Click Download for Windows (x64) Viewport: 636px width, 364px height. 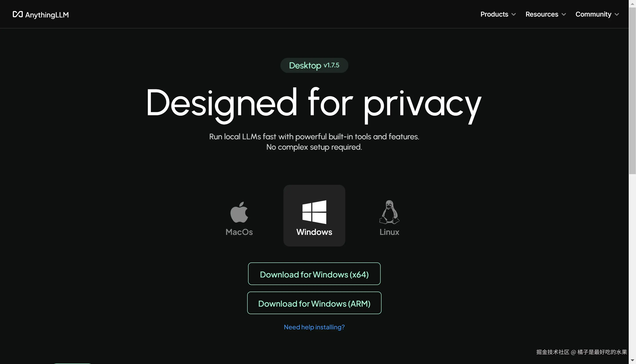(314, 274)
